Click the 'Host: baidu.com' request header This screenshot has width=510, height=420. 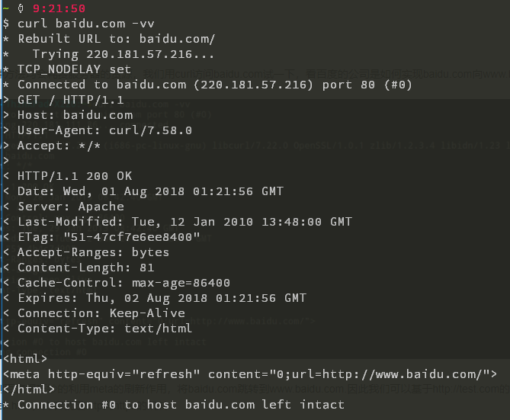pos(75,115)
